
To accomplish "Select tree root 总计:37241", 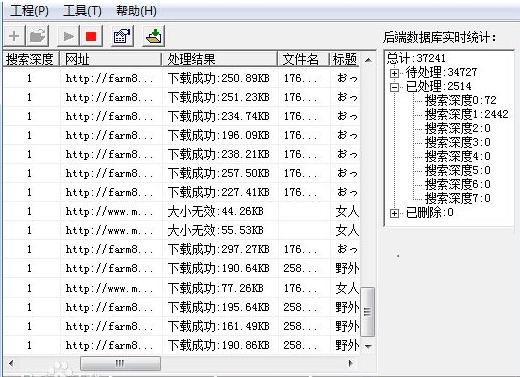I will (x=416, y=59).
